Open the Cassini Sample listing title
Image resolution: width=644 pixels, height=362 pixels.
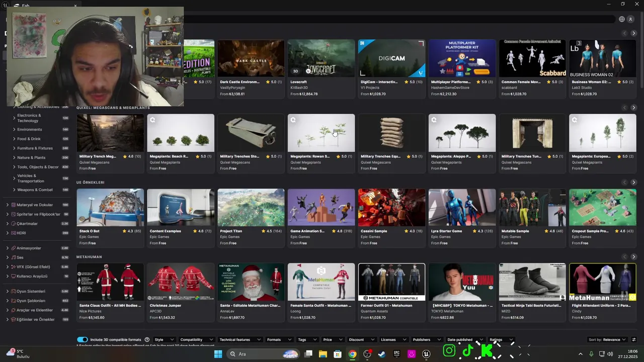pyautogui.click(x=374, y=231)
